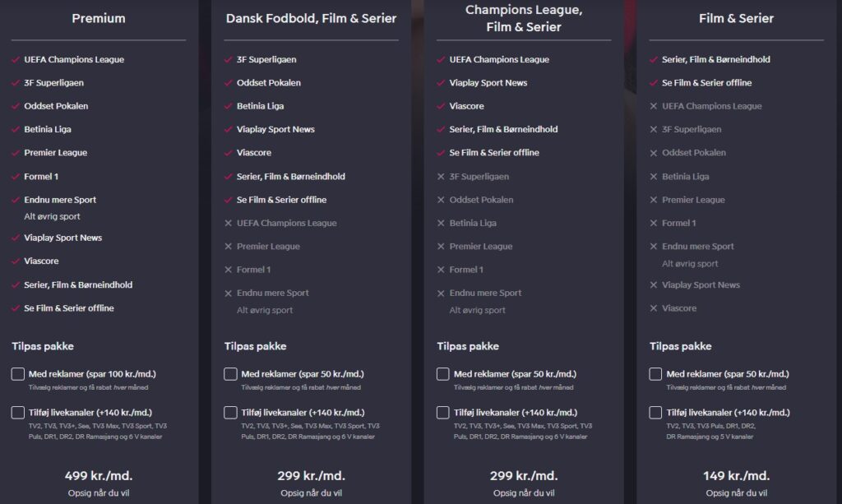Check 'Med reklamer' under Dansk Fodbold, Film & Serier
Image resolution: width=842 pixels, height=504 pixels.
click(x=230, y=374)
